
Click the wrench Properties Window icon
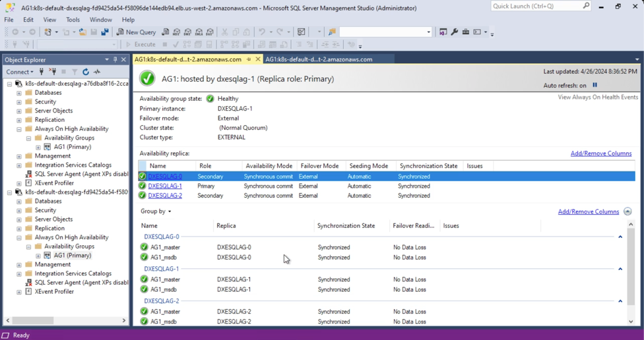click(454, 32)
